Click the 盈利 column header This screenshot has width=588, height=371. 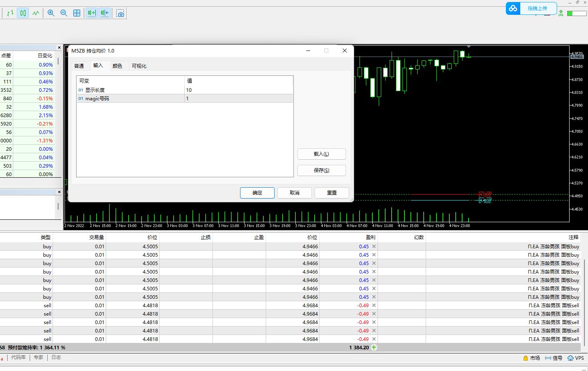371,237
